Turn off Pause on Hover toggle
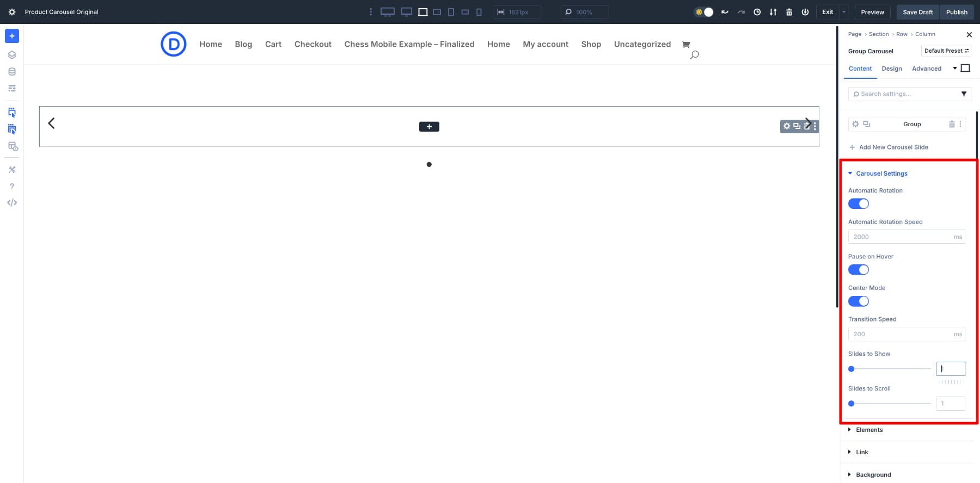Screen dimensions: 980x483 (x=859, y=270)
